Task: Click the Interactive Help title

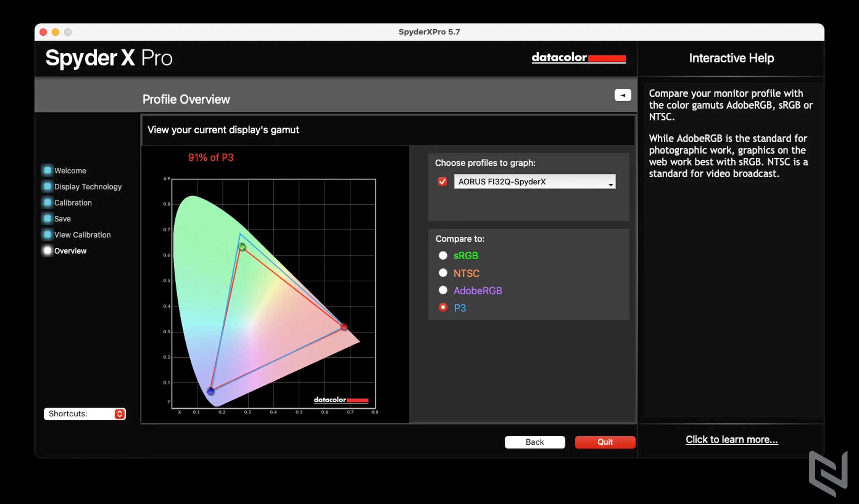Action: 731,58
